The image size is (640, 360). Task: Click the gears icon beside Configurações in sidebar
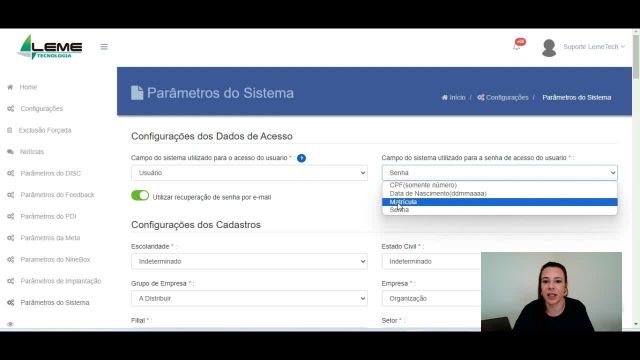[11, 109]
